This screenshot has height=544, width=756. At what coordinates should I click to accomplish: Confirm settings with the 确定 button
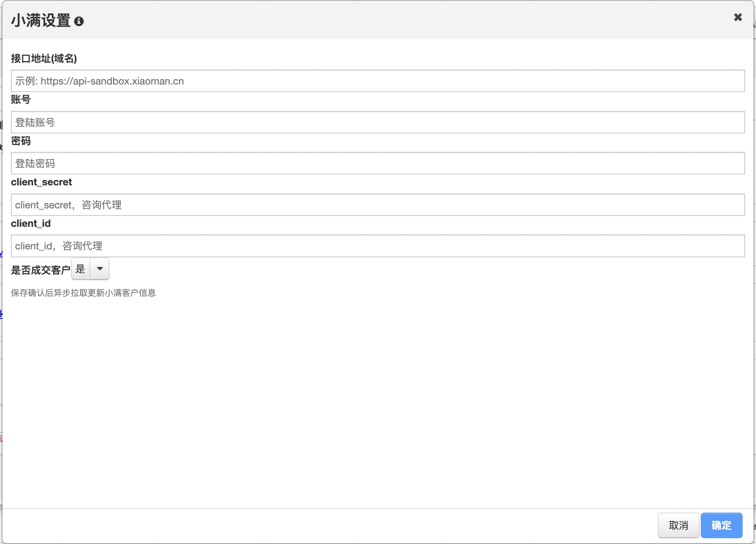point(721,525)
